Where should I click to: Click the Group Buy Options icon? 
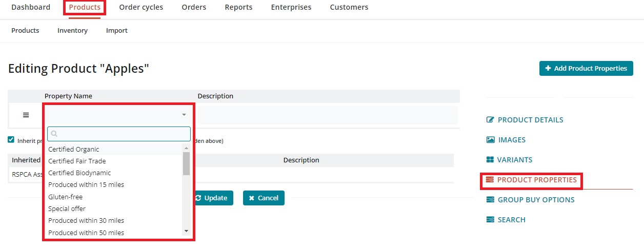click(x=490, y=200)
